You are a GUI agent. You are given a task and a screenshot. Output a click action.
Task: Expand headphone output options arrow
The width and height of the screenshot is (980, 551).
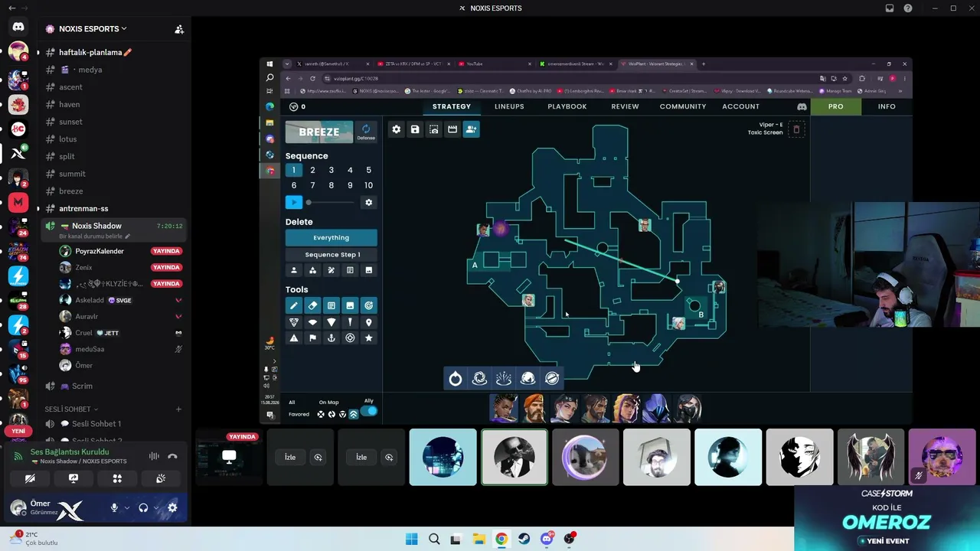(x=156, y=507)
